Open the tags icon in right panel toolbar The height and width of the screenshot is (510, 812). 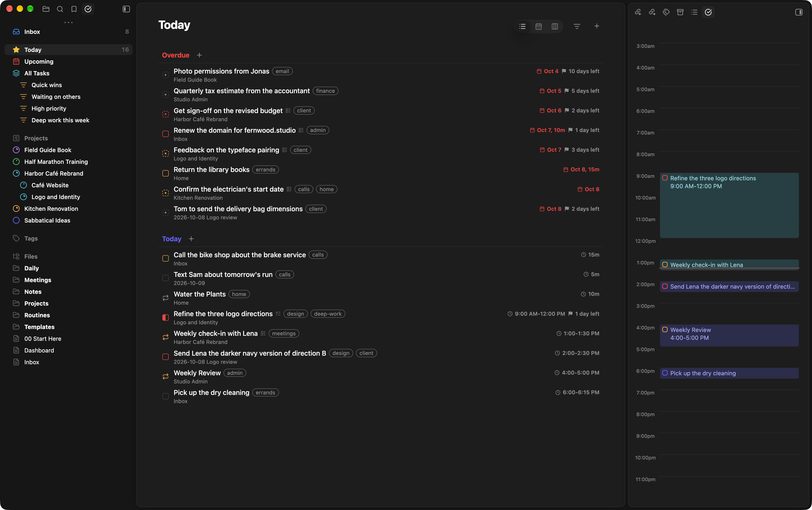[666, 12]
